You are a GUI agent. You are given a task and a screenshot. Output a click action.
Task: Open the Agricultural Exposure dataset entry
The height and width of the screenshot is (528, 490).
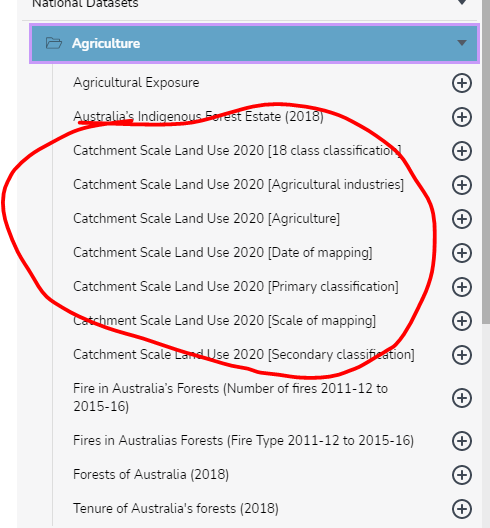point(136,83)
